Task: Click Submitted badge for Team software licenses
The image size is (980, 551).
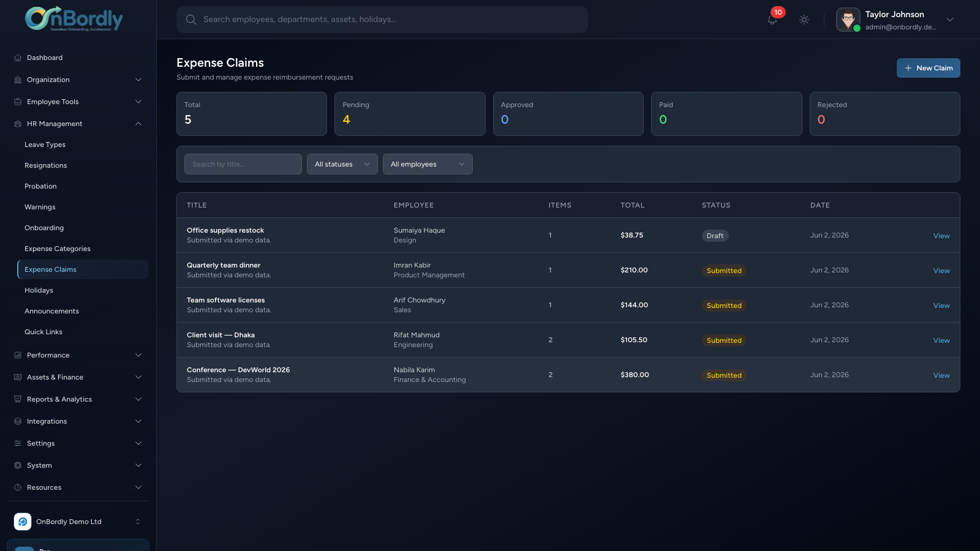Action: [x=724, y=305]
